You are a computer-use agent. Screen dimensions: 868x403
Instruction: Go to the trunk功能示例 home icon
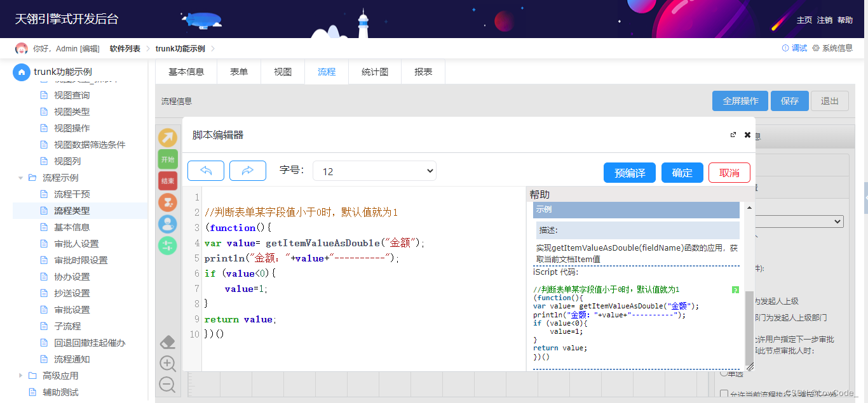pyautogui.click(x=22, y=72)
